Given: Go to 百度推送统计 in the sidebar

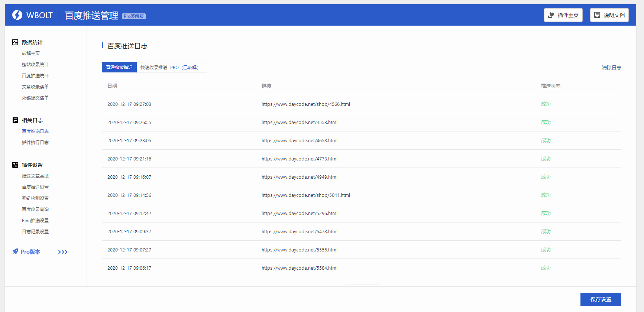Looking at the screenshot, I should (x=35, y=76).
